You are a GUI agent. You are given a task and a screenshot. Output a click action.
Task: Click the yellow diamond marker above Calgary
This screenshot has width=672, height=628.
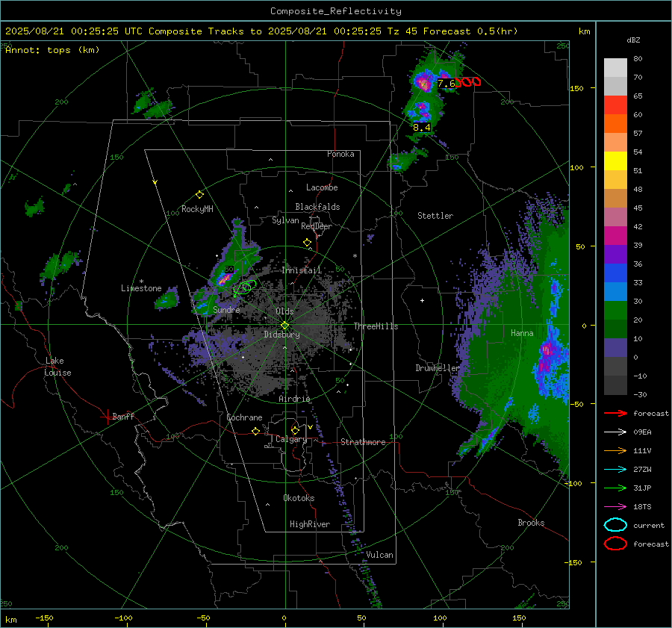[295, 430]
